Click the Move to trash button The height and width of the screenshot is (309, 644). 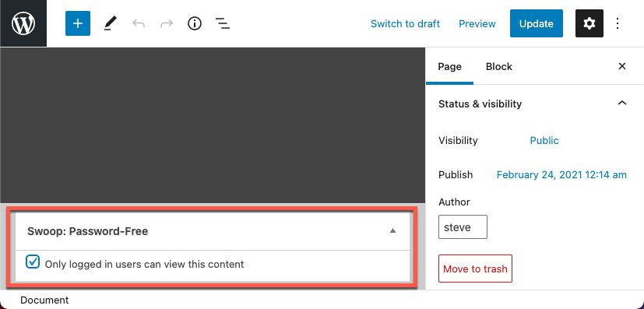pos(475,269)
